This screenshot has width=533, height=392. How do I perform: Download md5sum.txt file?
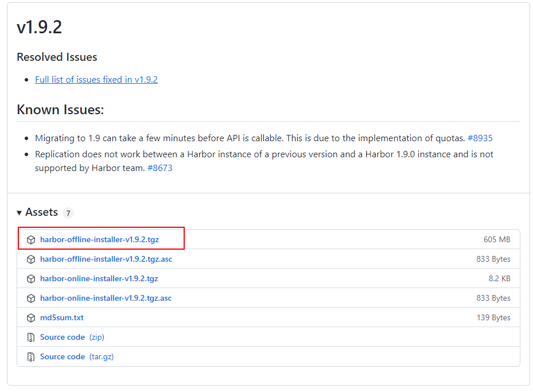point(62,317)
